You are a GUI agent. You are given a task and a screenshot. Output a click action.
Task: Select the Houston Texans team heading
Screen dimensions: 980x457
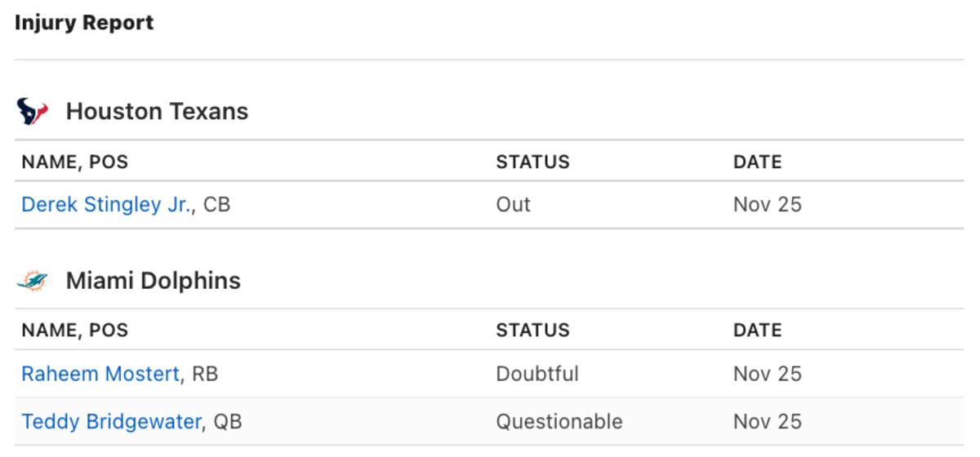157,111
